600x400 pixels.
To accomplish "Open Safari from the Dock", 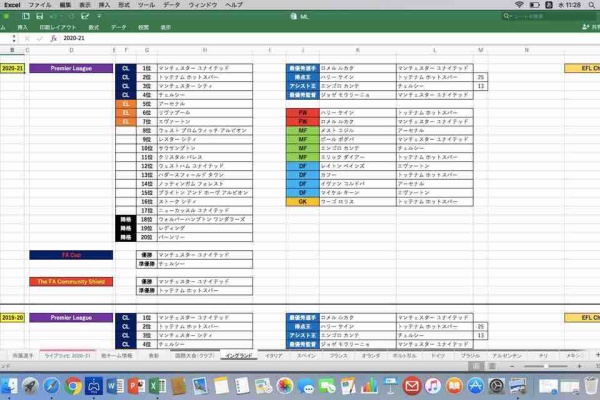I will pyautogui.click(x=51, y=386).
